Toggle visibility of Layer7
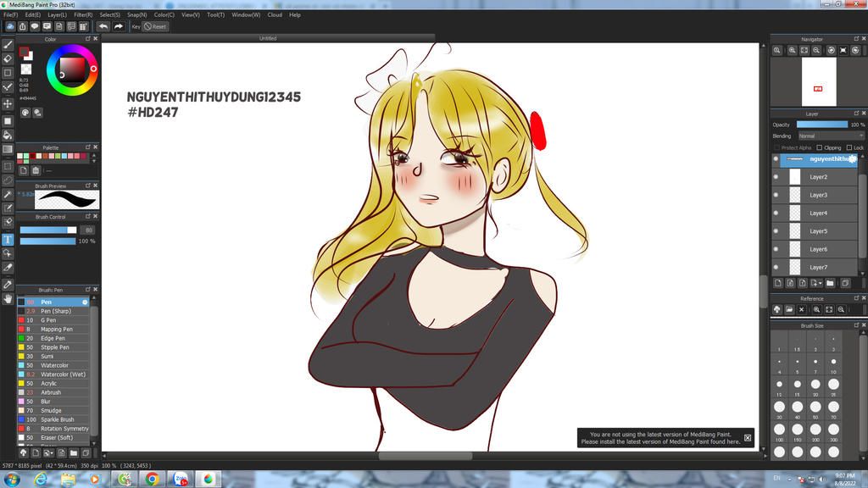Screen dimensions: 868x488 point(776,267)
